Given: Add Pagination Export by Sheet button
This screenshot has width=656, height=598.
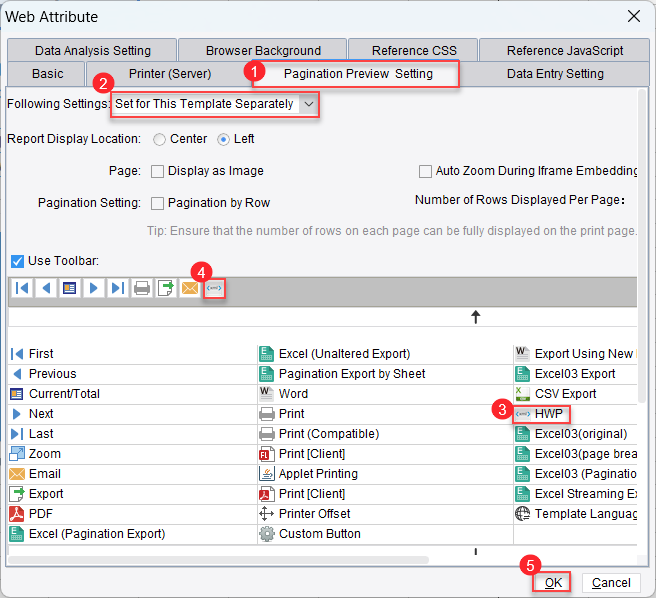Looking at the screenshot, I should pos(385,374).
